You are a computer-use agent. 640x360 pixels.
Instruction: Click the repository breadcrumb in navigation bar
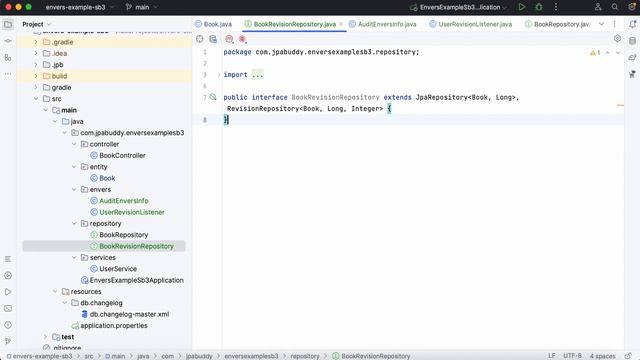pos(305,356)
